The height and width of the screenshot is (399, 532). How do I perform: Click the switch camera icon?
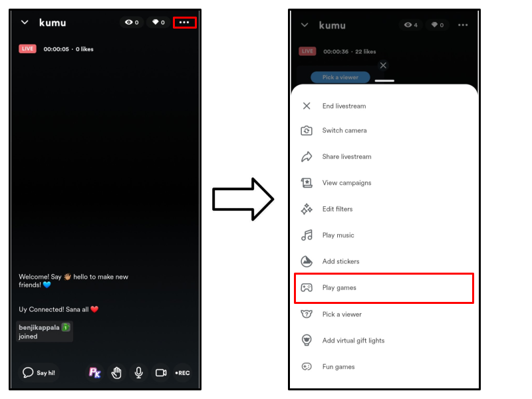307,130
